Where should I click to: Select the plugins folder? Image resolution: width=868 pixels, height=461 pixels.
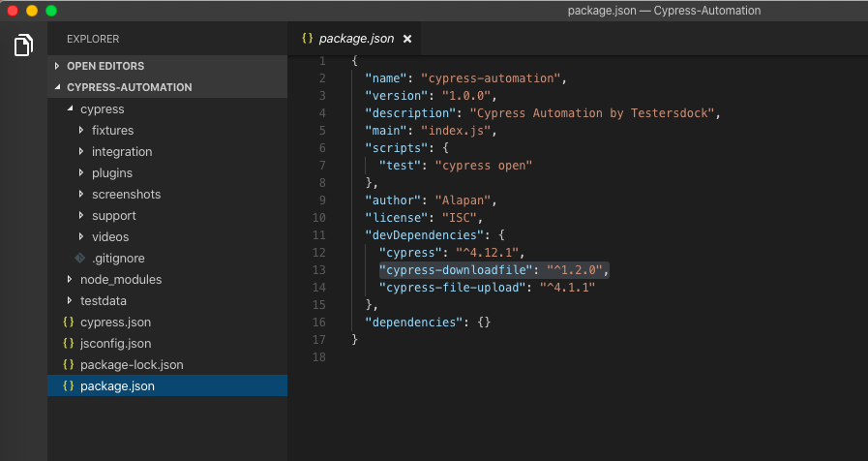[x=167, y=172]
